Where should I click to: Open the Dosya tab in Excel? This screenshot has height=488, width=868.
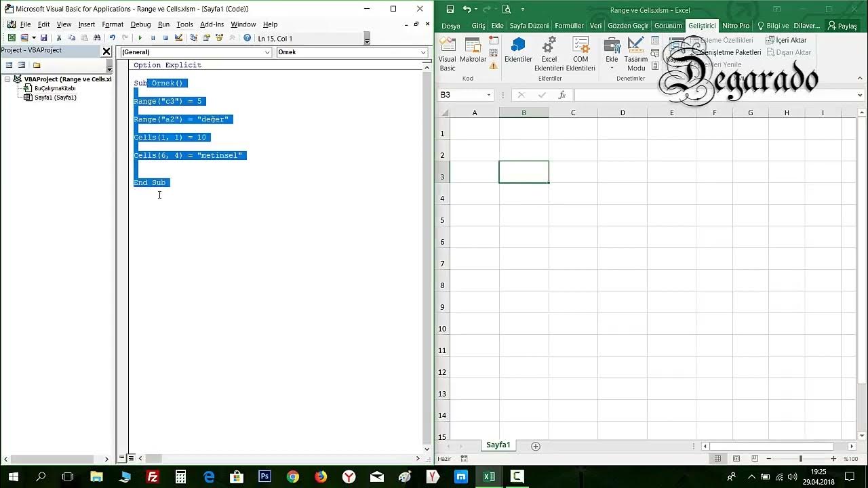[450, 26]
